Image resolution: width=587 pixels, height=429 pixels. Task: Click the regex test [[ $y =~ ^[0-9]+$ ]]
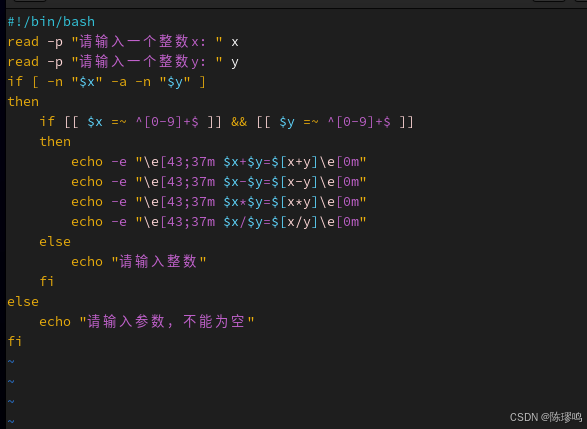[335, 122]
